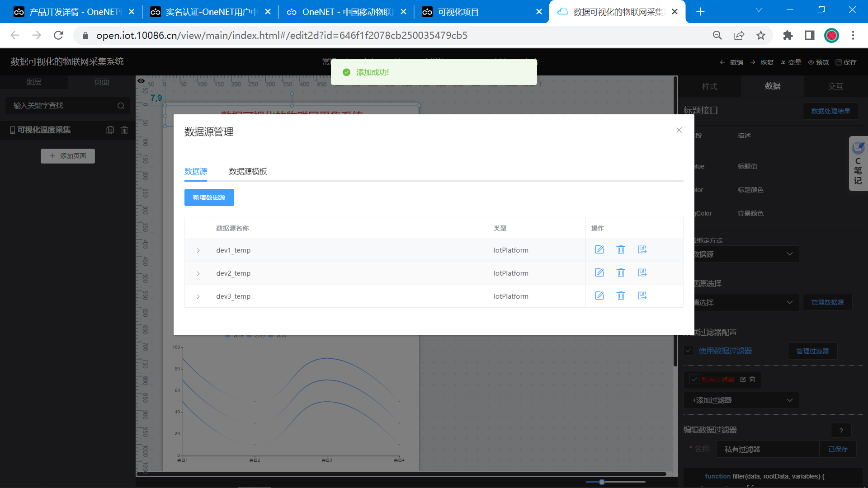Expand the dev3_temp row

198,296
